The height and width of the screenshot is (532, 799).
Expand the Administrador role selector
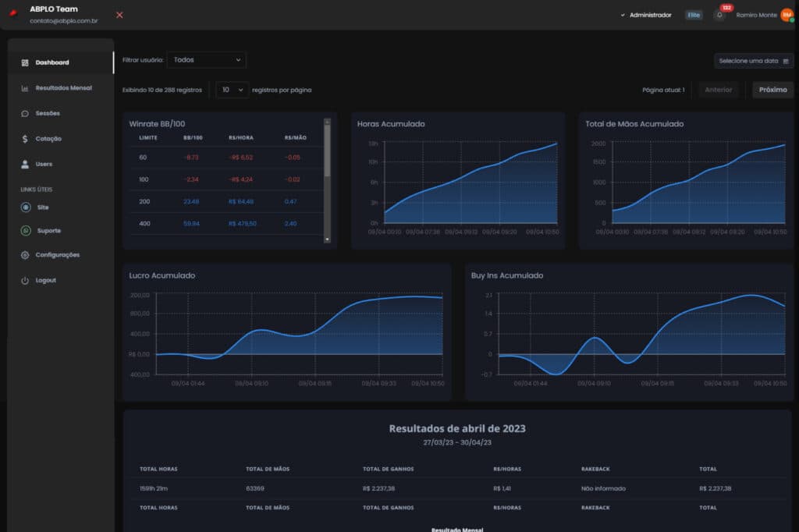click(646, 15)
